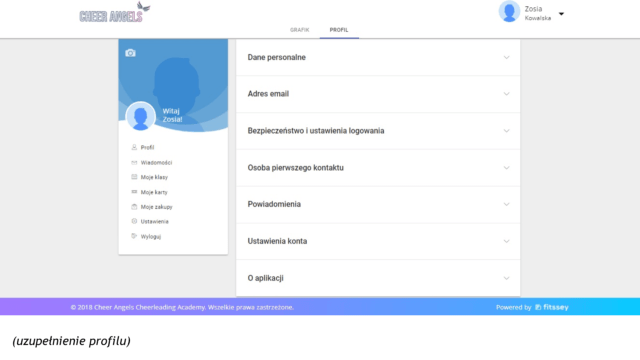Viewport: 640px width, 360px height.
Task: Open the user account dropdown arrow
Action: (561, 14)
